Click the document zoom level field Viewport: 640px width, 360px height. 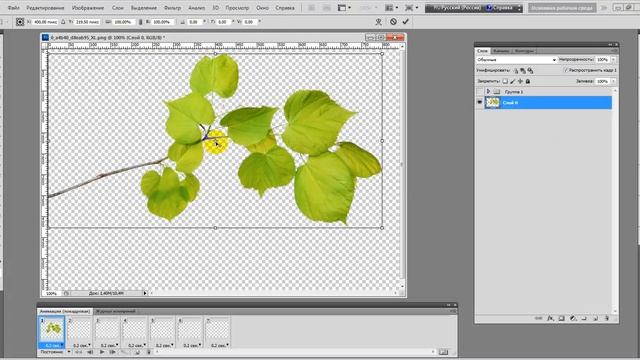click(51, 293)
